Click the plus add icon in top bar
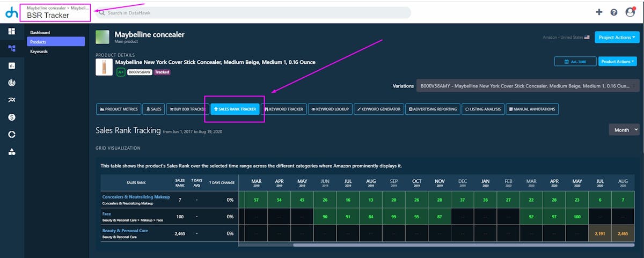The image size is (644, 258). [x=599, y=12]
